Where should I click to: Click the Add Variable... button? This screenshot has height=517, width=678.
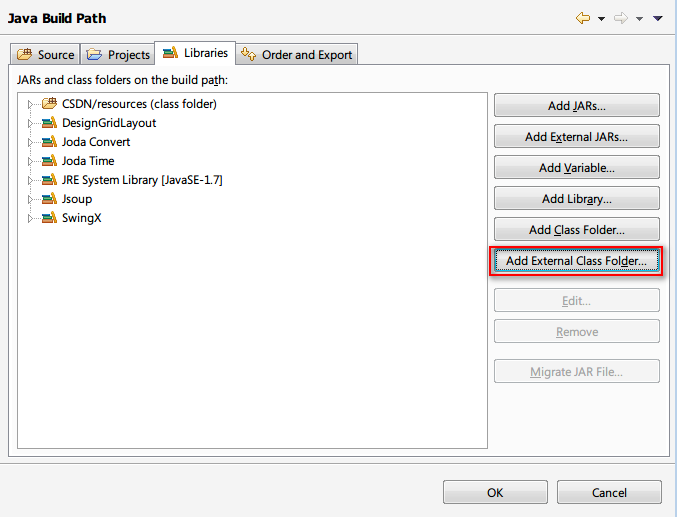coord(577,167)
